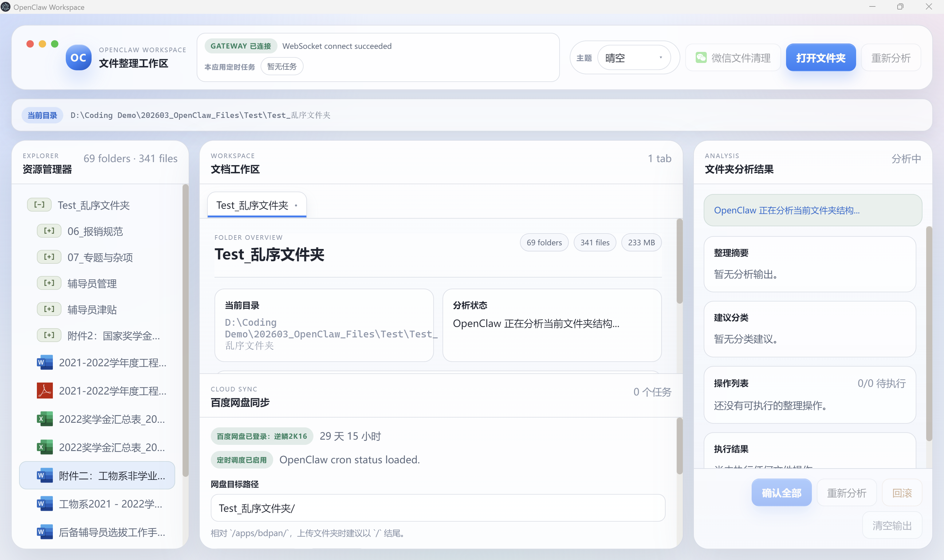Image resolution: width=944 pixels, height=560 pixels.
Task: Click the 确认全部 button
Action: tap(782, 492)
